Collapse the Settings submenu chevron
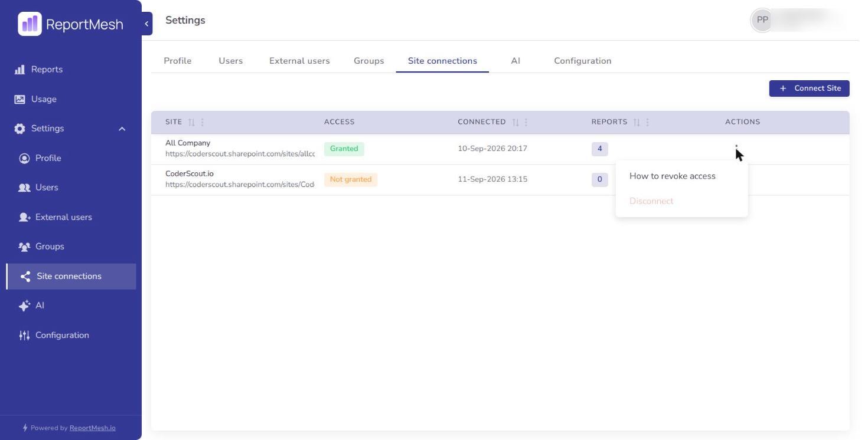The height and width of the screenshot is (440, 868). [x=122, y=129]
